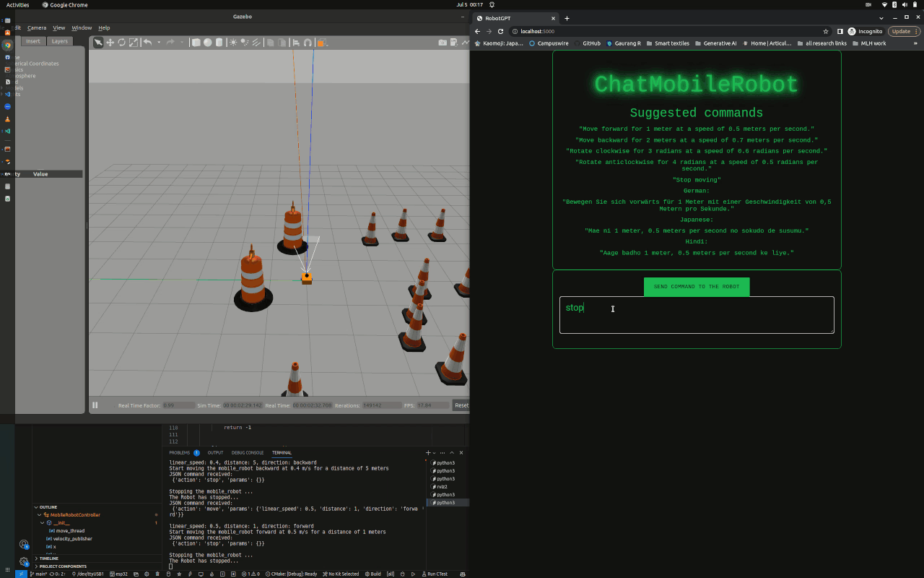Click the Paste icon in Gazebo toolbar

tap(282, 43)
